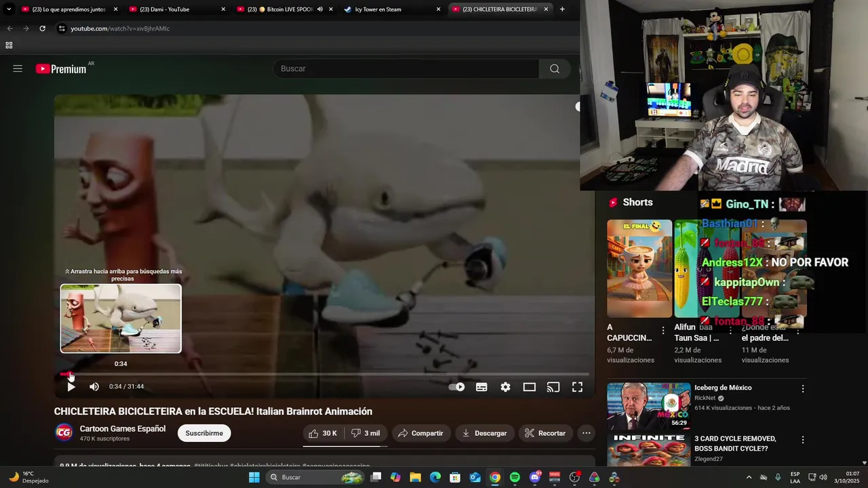
Task: Reload the page
Action: (x=42, y=28)
